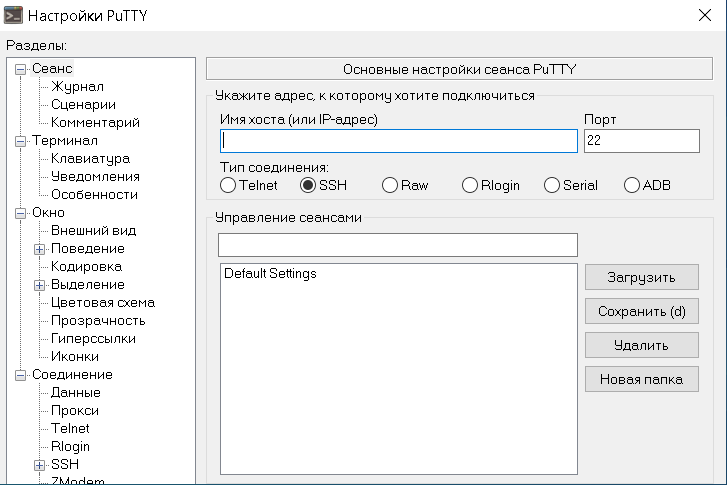Collapse the Соединение tree node

pos(20,375)
